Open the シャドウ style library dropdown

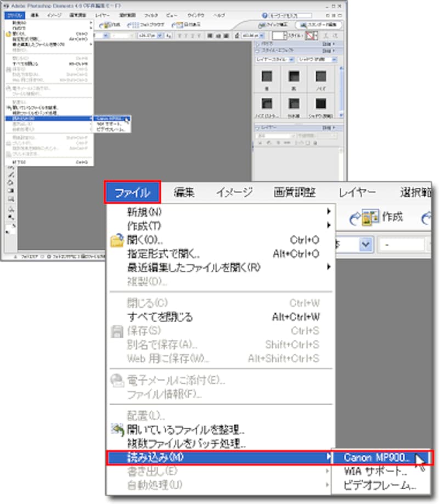[318, 59]
